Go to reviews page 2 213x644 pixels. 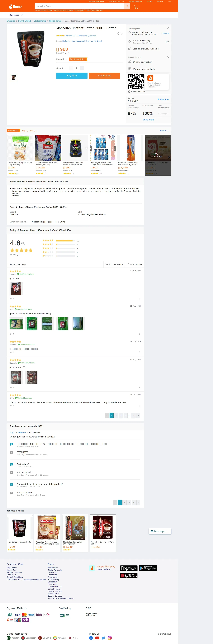click(x=116, y=415)
